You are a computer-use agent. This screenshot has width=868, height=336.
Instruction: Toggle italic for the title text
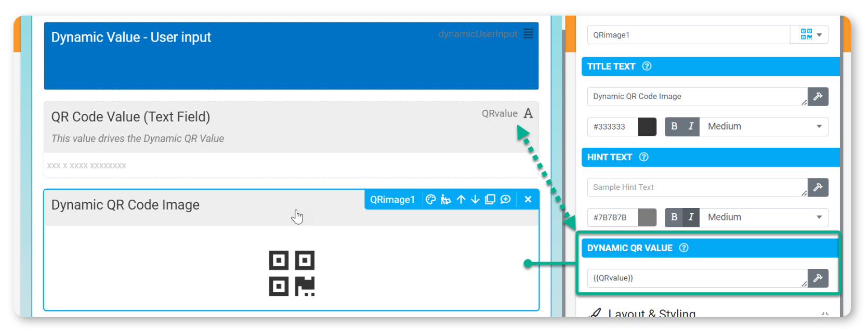691,126
